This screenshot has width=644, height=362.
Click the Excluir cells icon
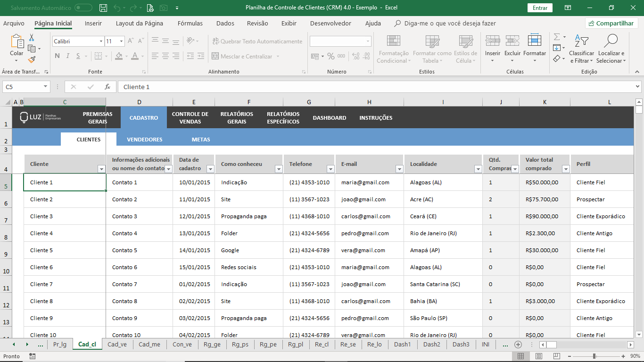pos(512,41)
